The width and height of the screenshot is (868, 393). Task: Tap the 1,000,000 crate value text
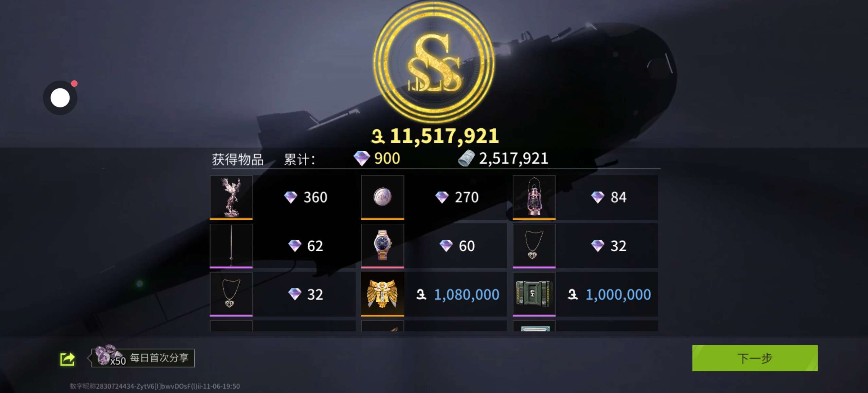click(x=618, y=295)
